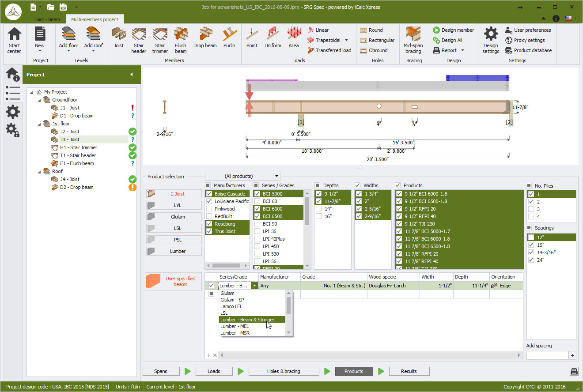This screenshot has height=392, width=583.
Task: Run Design All
Action: (448, 40)
